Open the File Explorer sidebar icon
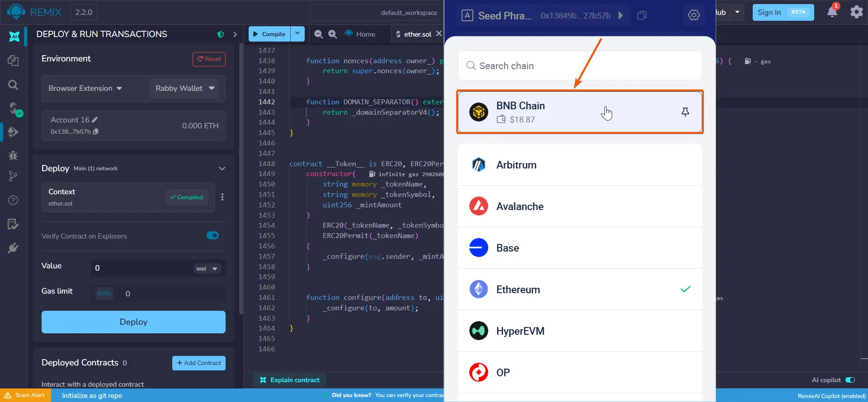This screenshot has width=868, height=402. tap(13, 61)
